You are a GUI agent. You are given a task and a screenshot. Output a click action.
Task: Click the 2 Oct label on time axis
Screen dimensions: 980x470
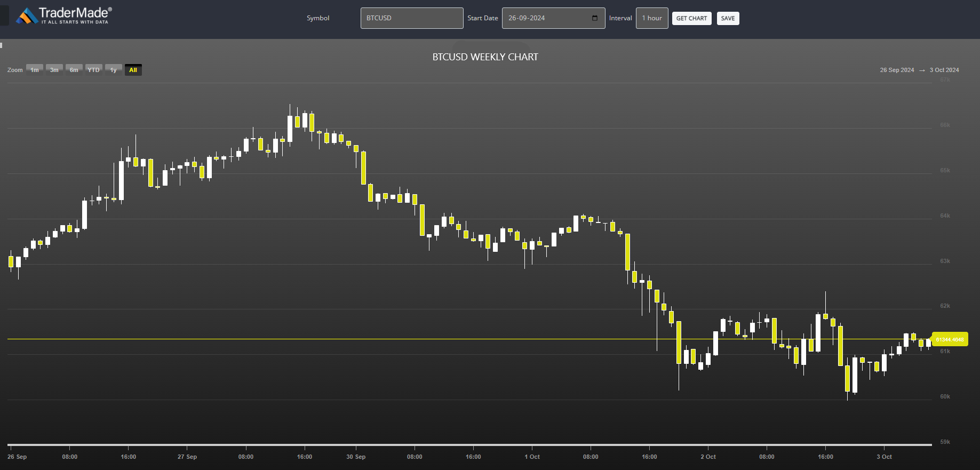tap(708, 457)
